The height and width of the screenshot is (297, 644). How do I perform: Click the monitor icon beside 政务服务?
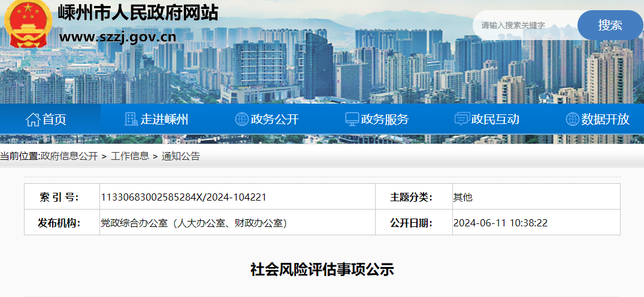pyautogui.click(x=352, y=119)
